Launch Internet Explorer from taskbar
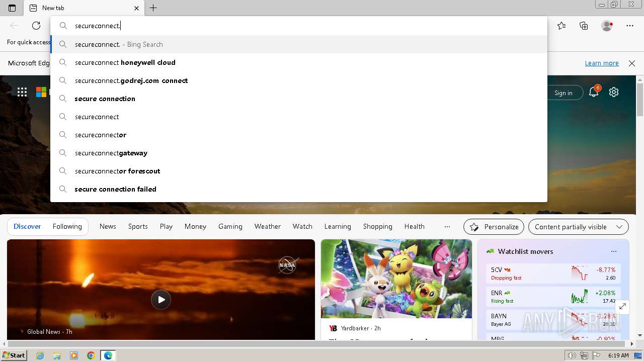 40,355
